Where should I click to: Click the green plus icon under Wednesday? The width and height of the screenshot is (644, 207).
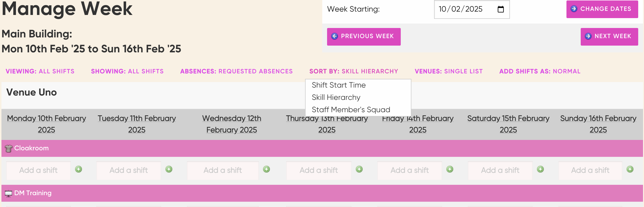tap(266, 169)
